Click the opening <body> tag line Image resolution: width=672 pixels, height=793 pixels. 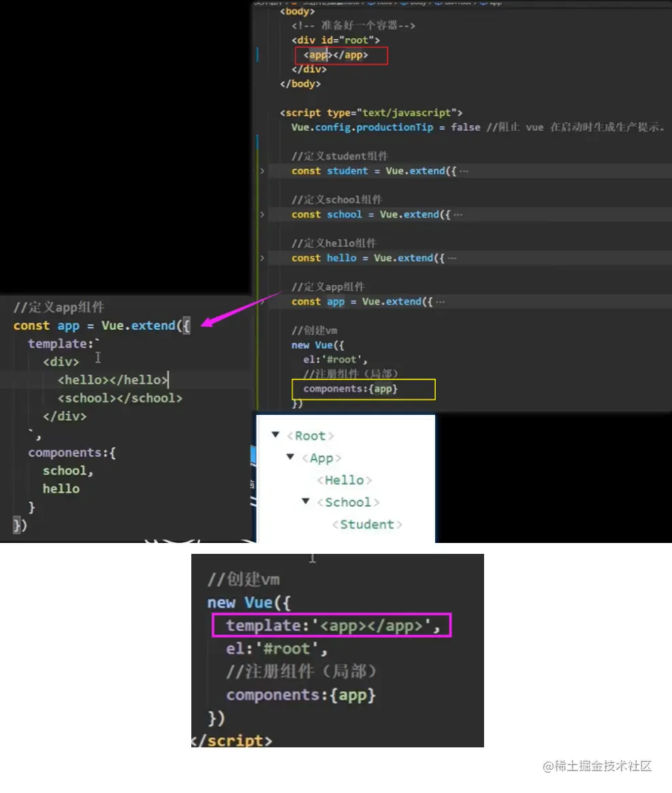[298, 11]
